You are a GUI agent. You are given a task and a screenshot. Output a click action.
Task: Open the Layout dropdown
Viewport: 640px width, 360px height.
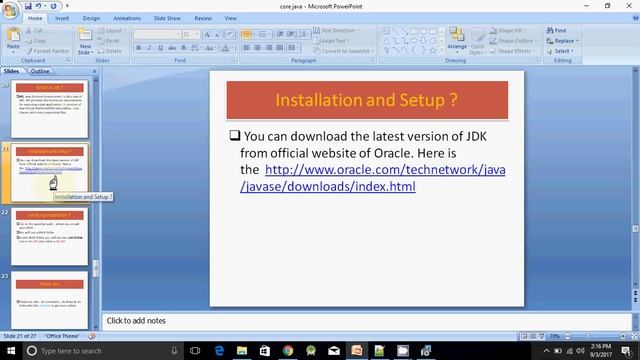(x=112, y=31)
